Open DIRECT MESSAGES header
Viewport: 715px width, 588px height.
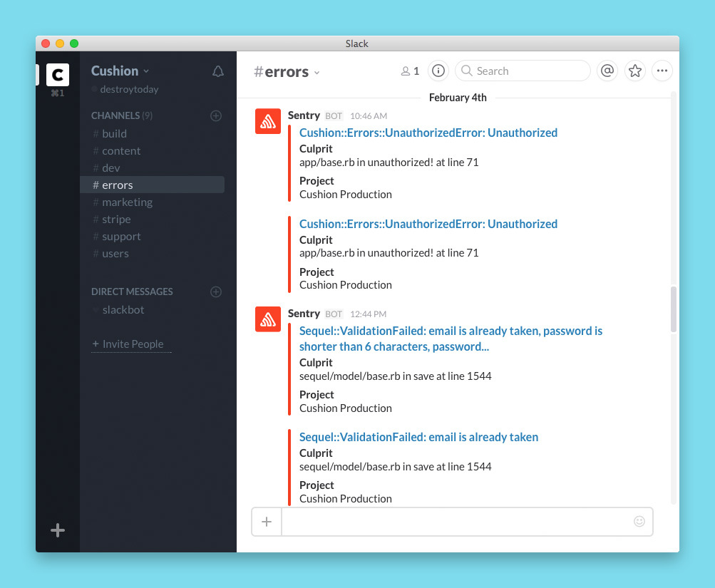[x=132, y=292]
